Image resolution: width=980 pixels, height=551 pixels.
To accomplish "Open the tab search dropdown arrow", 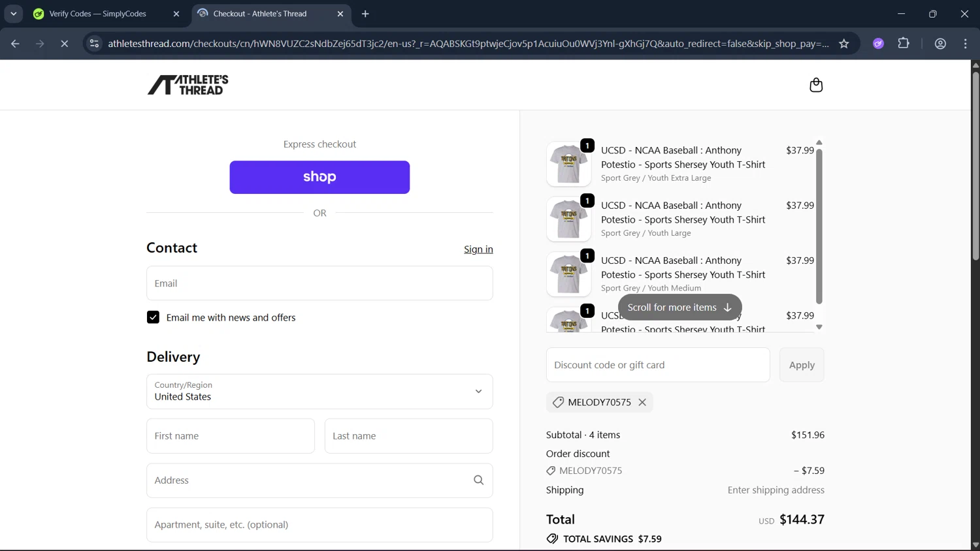I will click(14, 14).
